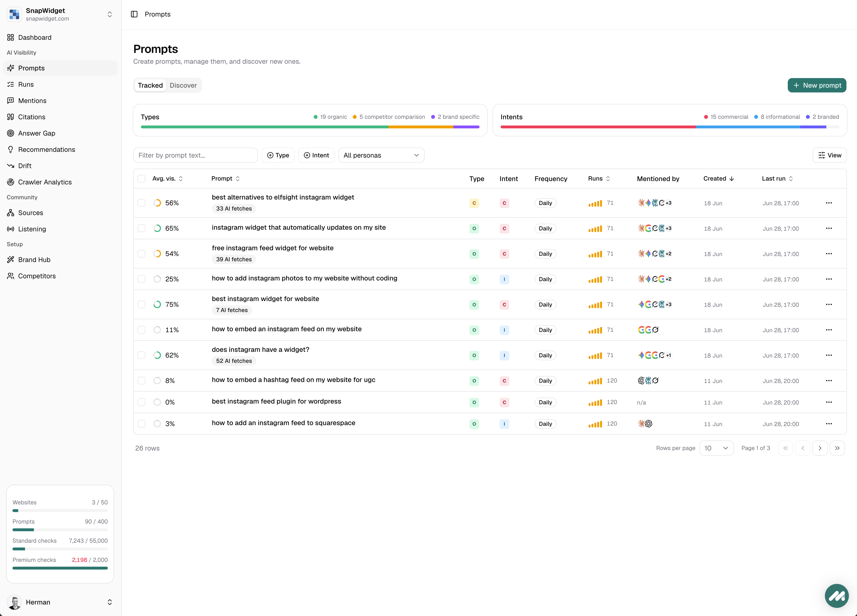The image size is (857, 616).
Task: Switch to the Discover tab
Action: click(x=183, y=85)
